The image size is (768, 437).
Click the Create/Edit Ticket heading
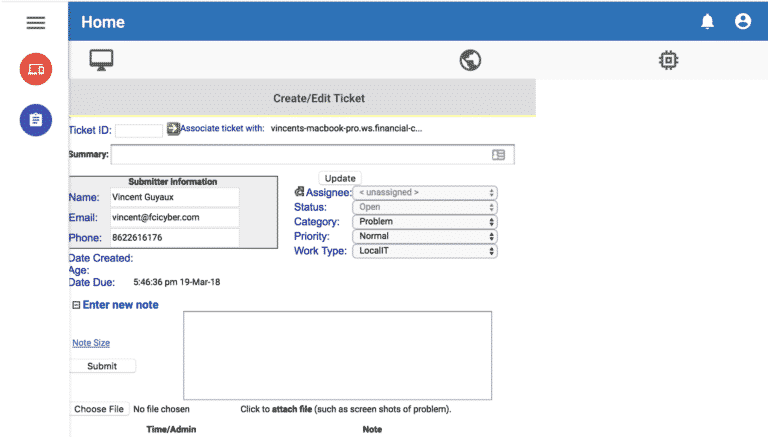[319, 98]
